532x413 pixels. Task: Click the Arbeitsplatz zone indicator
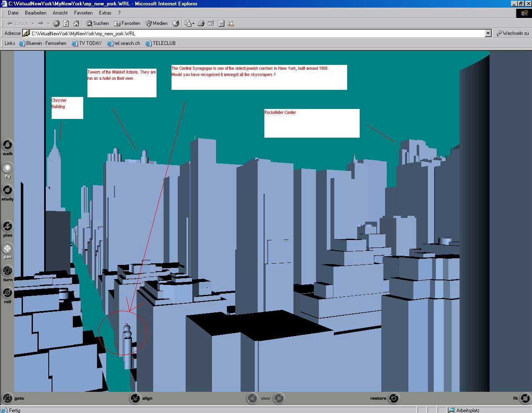coord(464,410)
